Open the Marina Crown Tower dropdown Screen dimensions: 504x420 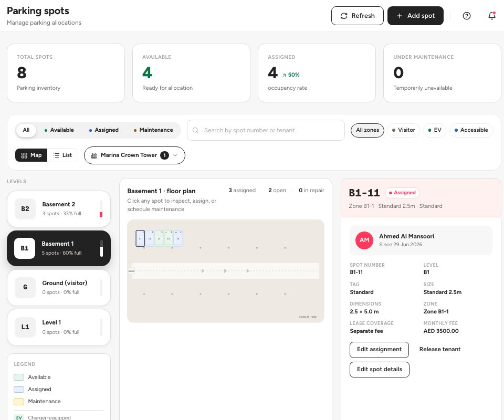[134, 155]
